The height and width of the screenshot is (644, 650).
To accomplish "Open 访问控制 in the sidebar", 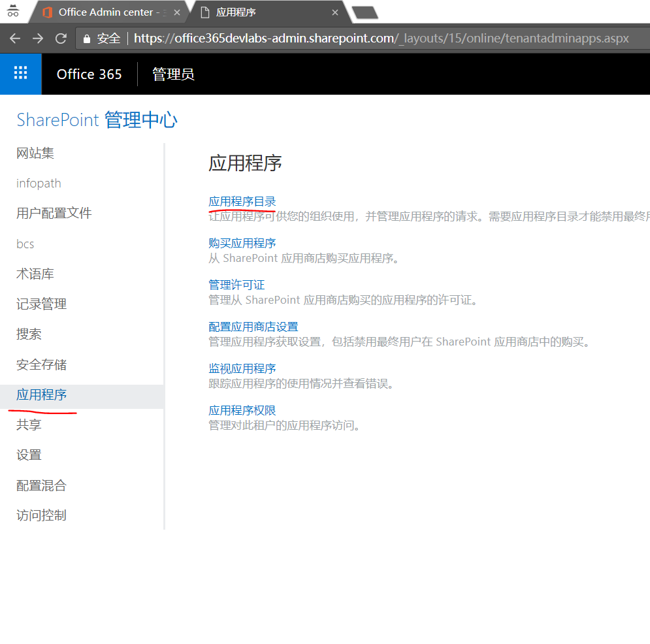I will (x=41, y=515).
